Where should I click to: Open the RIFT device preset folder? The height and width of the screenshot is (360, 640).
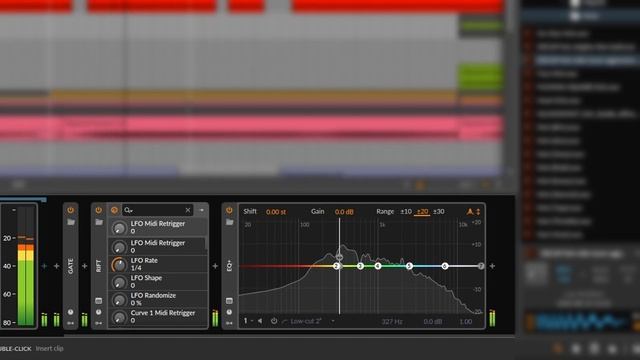coord(98,222)
